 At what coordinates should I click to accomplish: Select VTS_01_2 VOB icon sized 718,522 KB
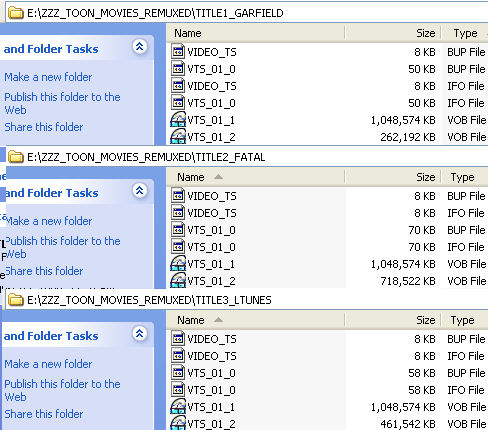coord(178,280)
